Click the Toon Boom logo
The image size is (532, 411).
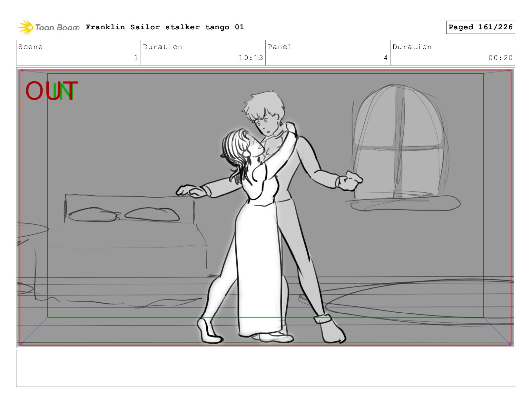tap(48, 27)
